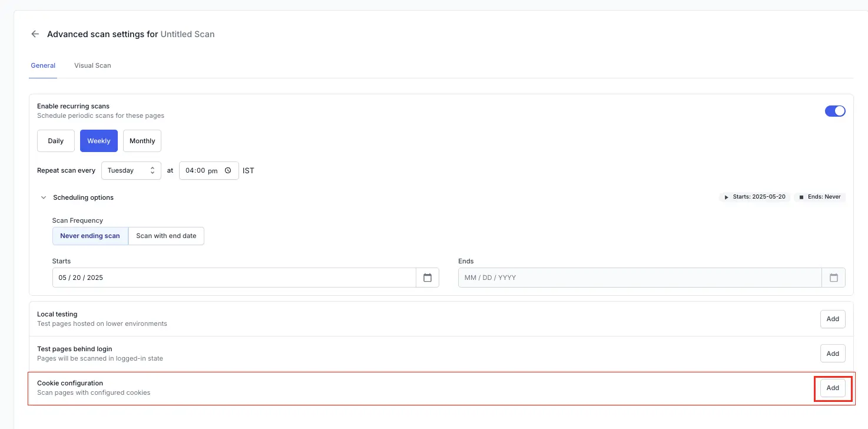Choose the Monthly frequency button
The width and height of the screenshot is (868, 429).
pos(142,141)
